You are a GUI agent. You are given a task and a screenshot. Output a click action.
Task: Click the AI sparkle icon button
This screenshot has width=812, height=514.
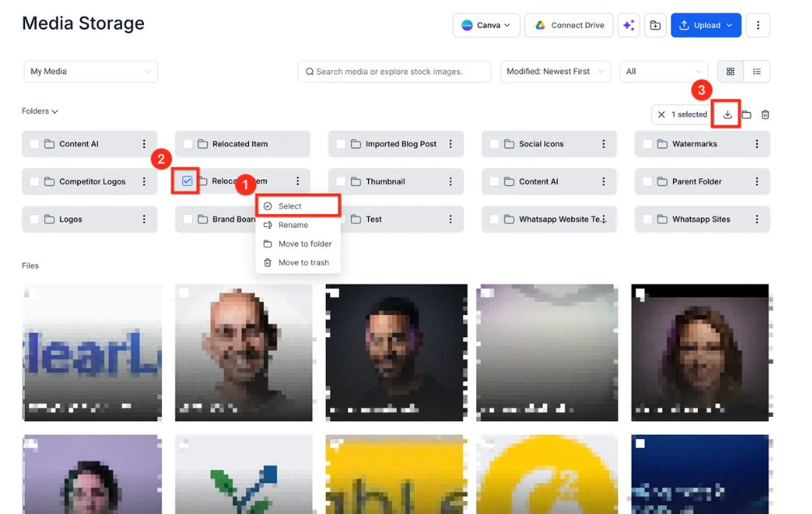(628, 25)
